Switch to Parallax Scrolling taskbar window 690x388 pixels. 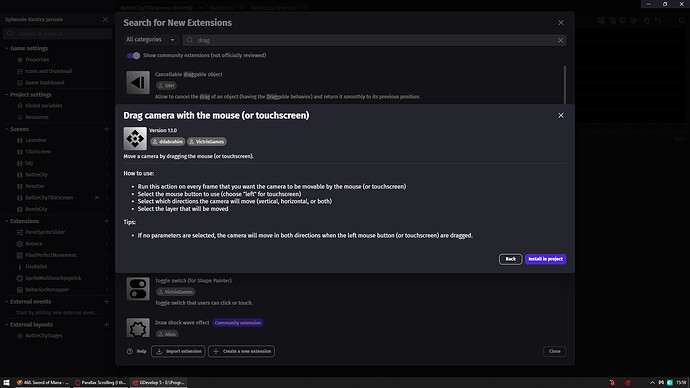point(100,382)
